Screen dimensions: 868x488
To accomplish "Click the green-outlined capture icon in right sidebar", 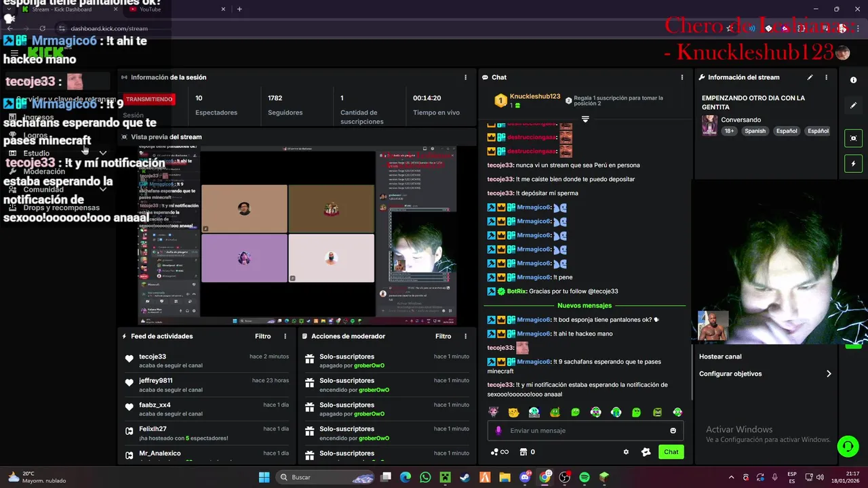I will pyautogui.click(x=853, y=138).
